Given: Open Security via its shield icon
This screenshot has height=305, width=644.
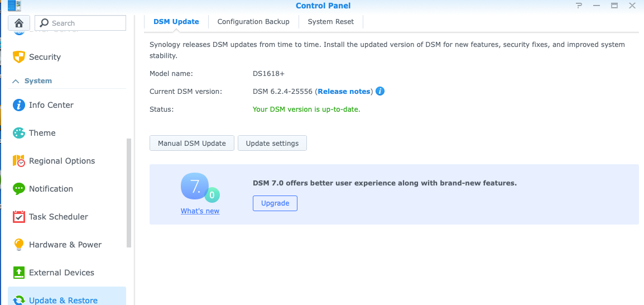Looking at the screenshot, I should 19,57.
